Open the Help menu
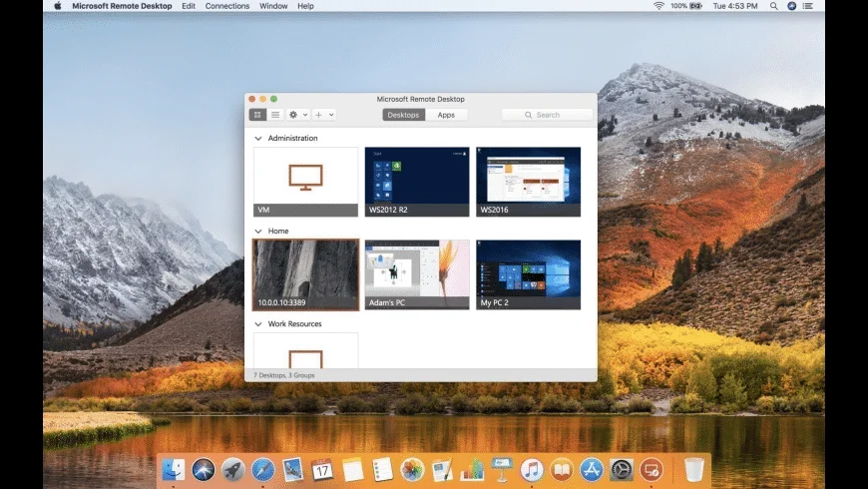The height and width of the screenshot is (489, 868). [305, 6]
